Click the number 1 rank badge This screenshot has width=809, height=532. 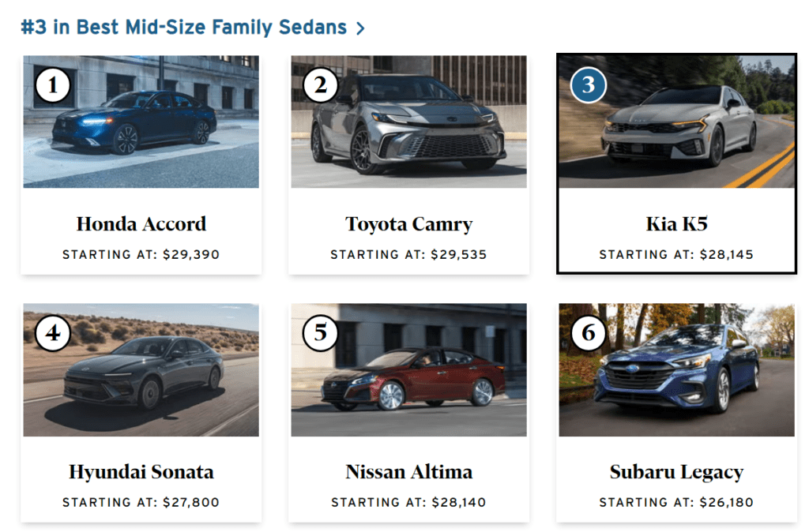53,85
